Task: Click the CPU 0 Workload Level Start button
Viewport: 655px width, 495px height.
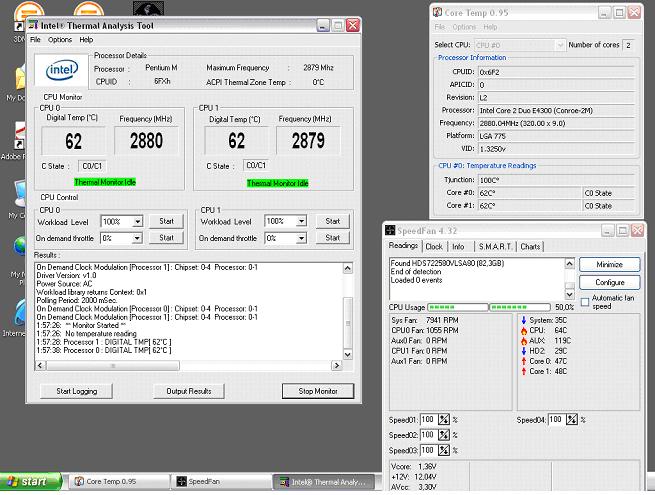Action: point(166,221)
